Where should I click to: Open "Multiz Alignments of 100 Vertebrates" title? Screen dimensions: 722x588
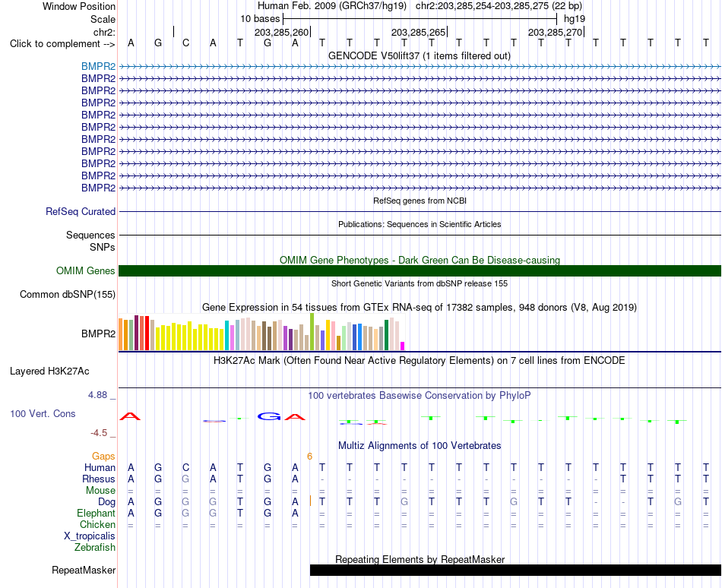tap(420, 445)
